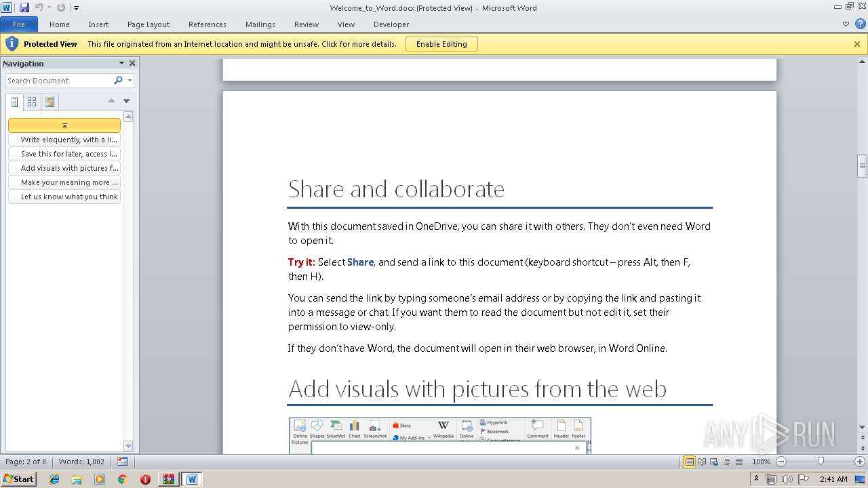Image resolution: width=868 pixels, height=488 pixels.
Task: Open Customize Quick Access Toolbar dropdown
Action: (x=76, y=8)
